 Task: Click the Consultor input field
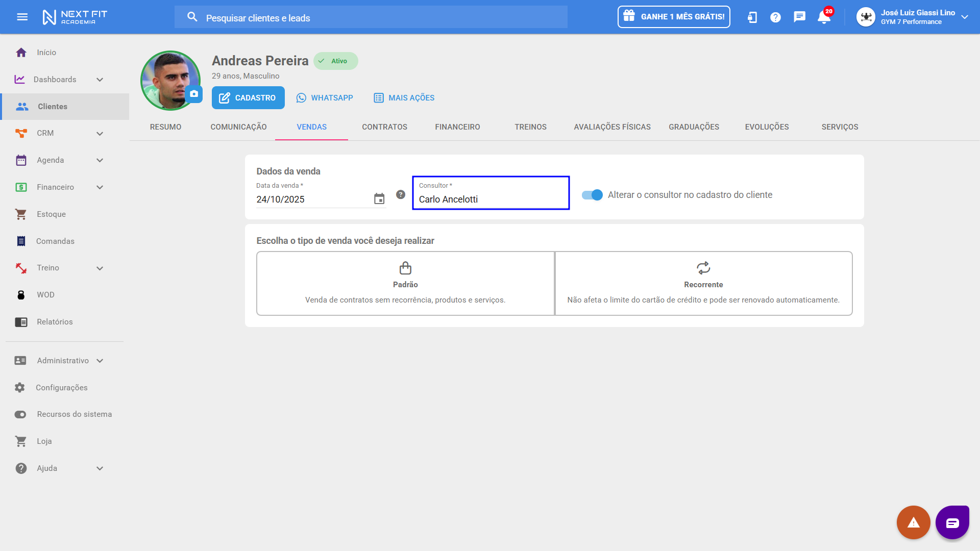coord(491,199)
